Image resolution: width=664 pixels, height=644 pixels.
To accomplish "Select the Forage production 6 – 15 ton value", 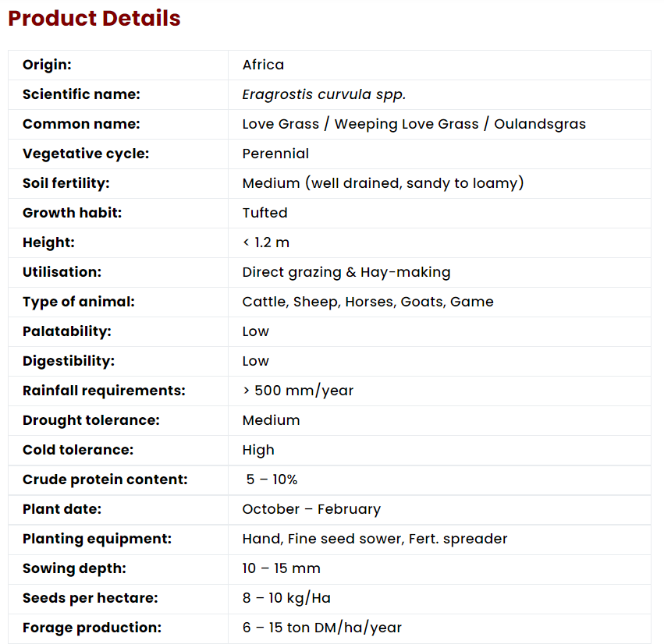I will (x=321, y=628).
